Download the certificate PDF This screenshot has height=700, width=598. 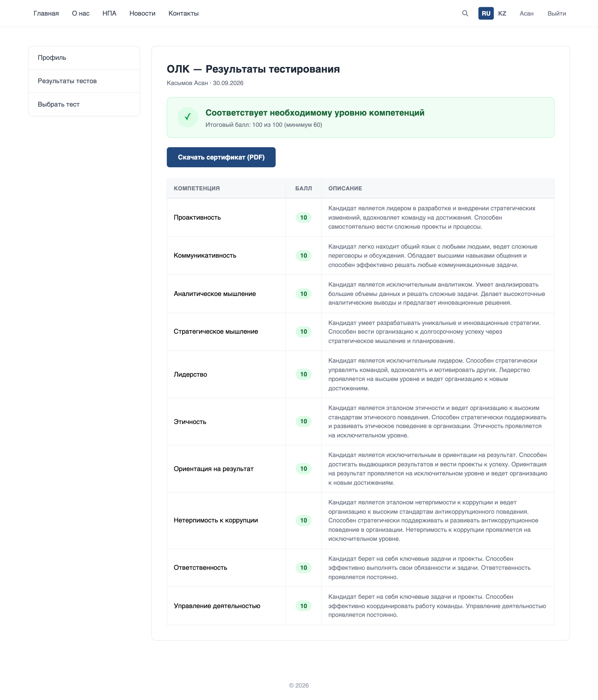(221, 157)
